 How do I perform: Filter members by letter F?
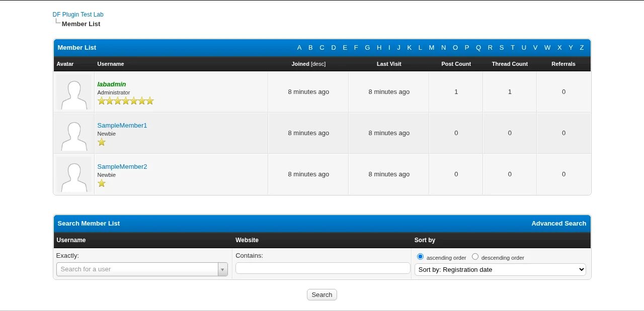click(356, 48)
